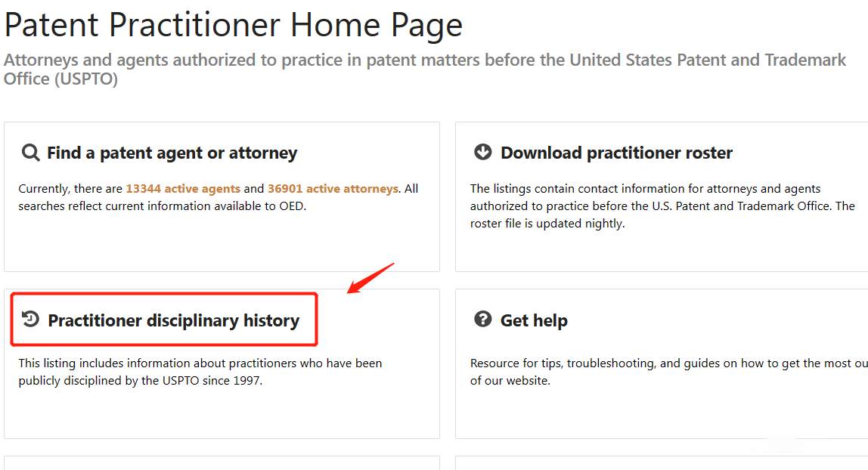Click the download arrow circle icon

482,152
